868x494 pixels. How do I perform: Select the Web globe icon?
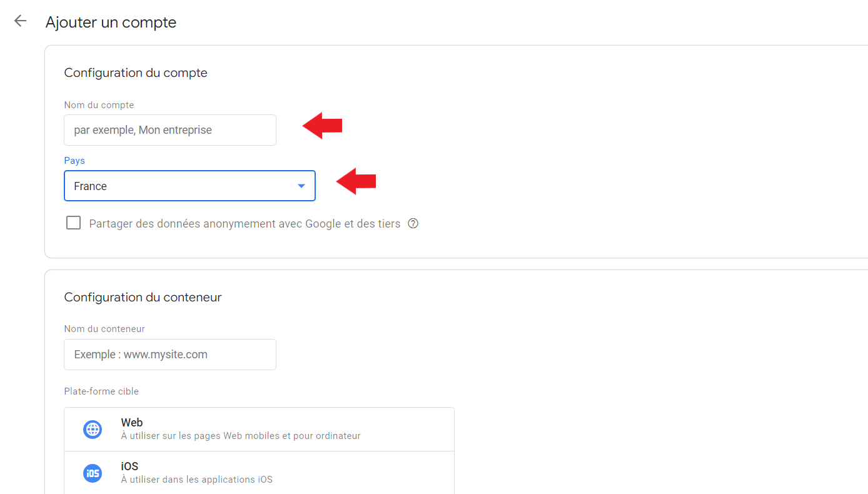93,429
